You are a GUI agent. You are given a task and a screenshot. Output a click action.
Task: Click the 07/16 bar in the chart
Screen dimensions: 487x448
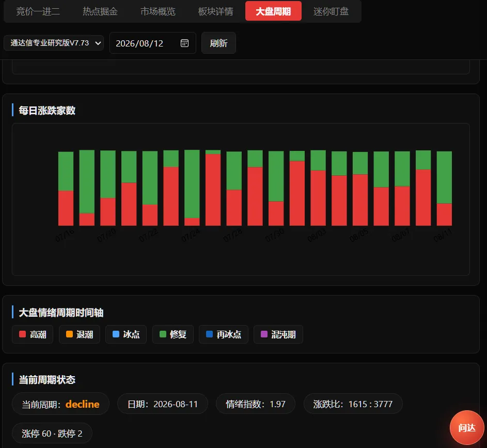[x=66, y=189]
